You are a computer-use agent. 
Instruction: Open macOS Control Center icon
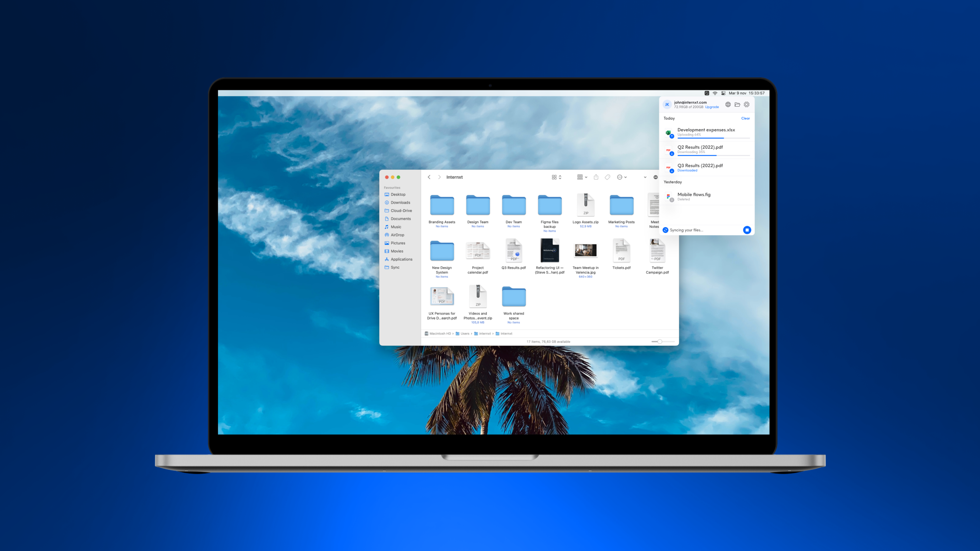(x=723, y=93)
